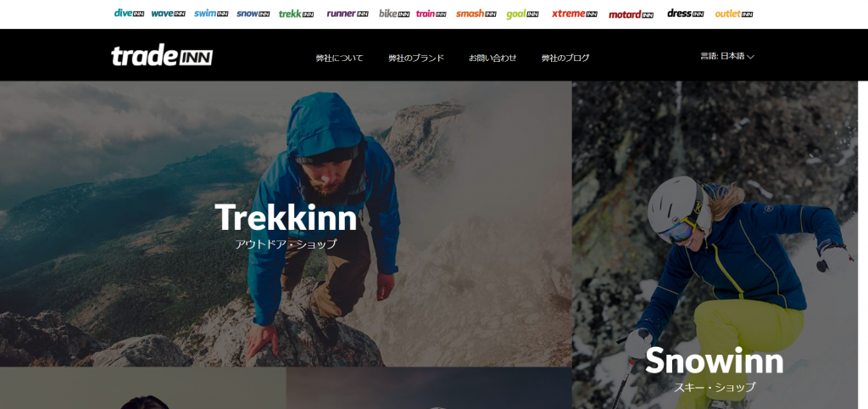Open the 弊社について menu item
Screen dimensions: 868x409
tap(339, 58)
